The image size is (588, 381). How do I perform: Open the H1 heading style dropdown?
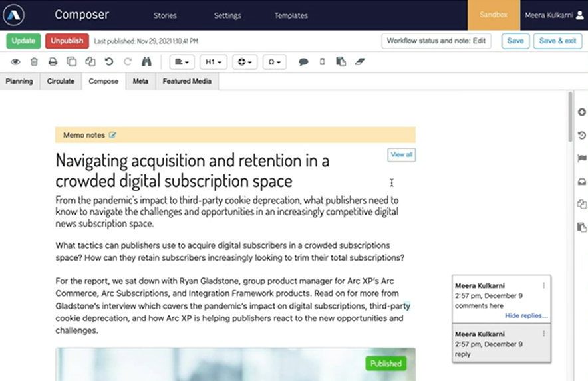coord(214,62)
